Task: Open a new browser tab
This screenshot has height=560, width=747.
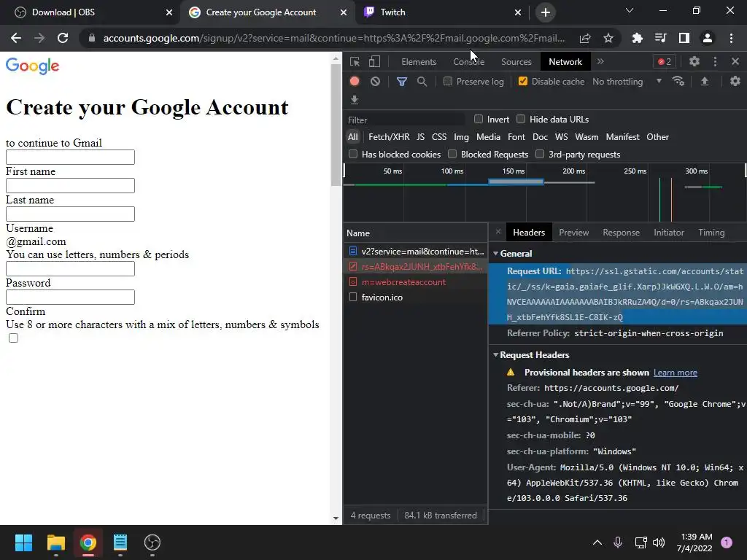Action: point(546,12)
